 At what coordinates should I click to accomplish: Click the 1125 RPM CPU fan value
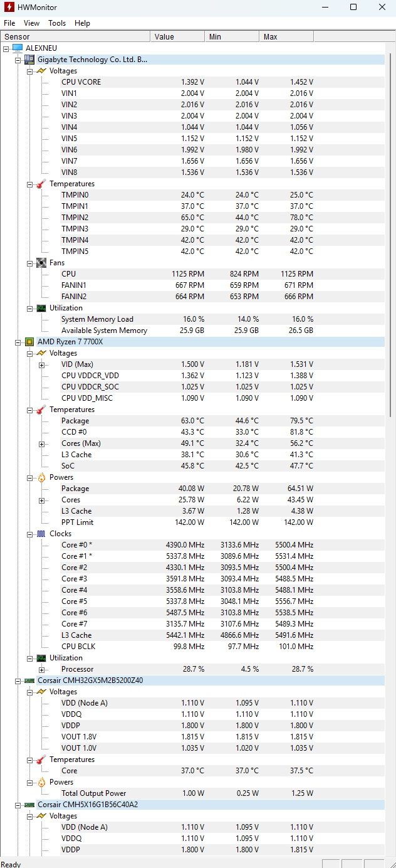[x=188, y=274]
